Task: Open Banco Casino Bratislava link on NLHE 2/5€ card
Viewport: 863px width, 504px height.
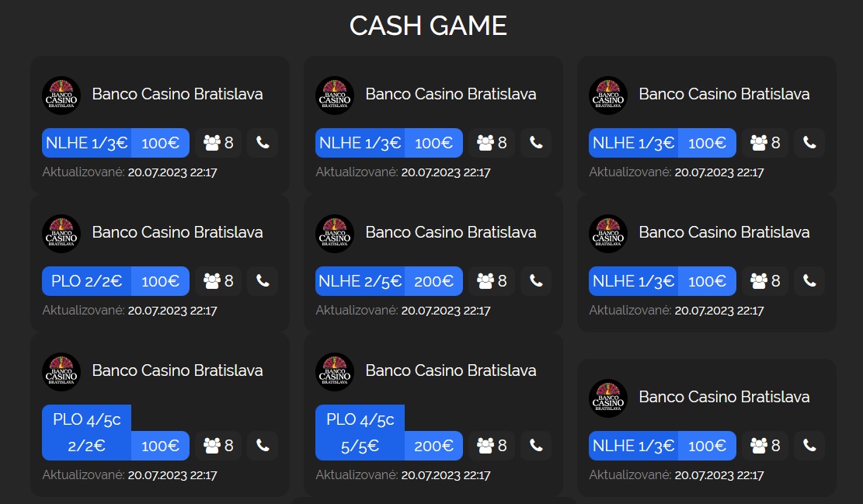Action: 451,232
